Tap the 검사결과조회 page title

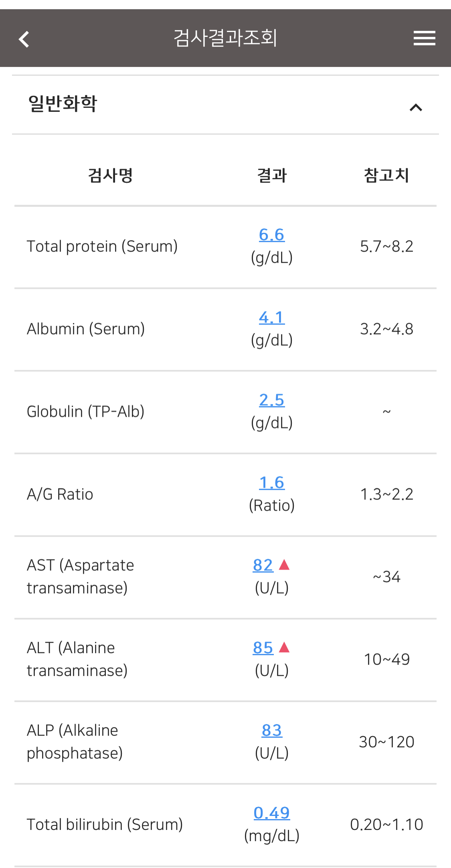click(225, 38)
